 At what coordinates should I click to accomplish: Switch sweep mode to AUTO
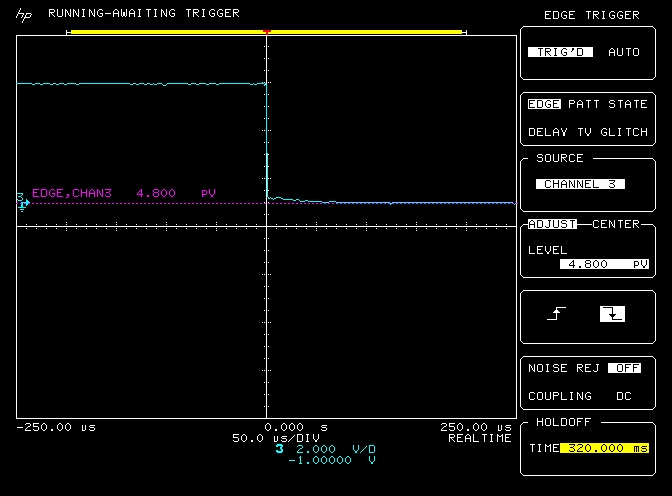(624, 52)
